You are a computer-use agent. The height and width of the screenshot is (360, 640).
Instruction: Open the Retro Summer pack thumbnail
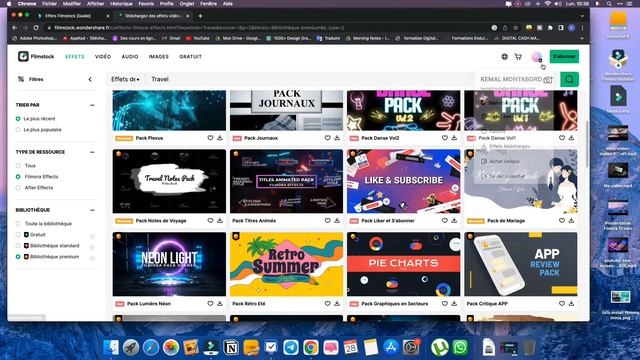(286, 264)
